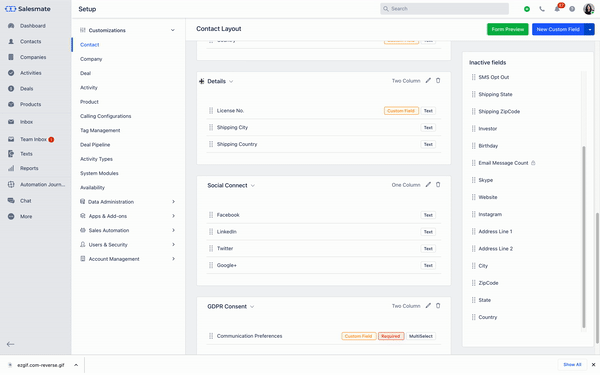Click the Salesmate logo
Image resolution: width=600 pixels, height=375 pixels.
point(28,9)
